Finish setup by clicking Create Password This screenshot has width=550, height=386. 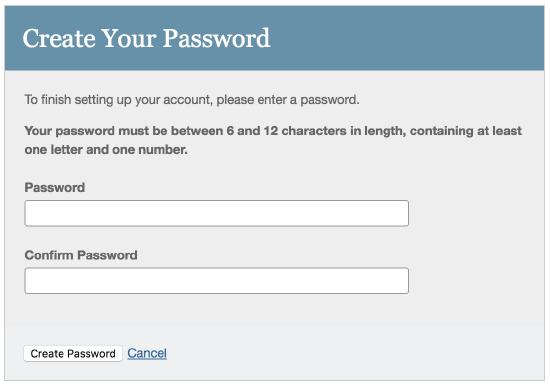[x=73, y=353]
